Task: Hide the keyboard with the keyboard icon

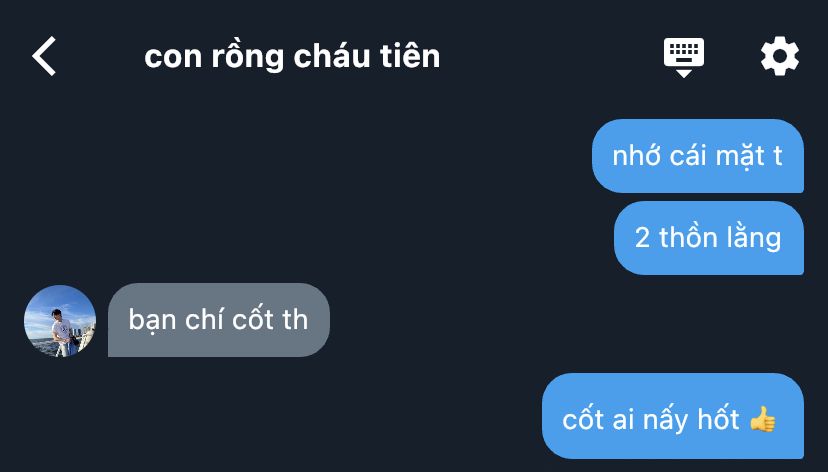Action: tap(683, 57)
